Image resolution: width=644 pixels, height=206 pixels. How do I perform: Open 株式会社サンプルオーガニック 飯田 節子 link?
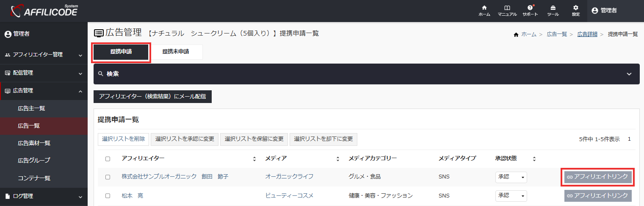175,177
